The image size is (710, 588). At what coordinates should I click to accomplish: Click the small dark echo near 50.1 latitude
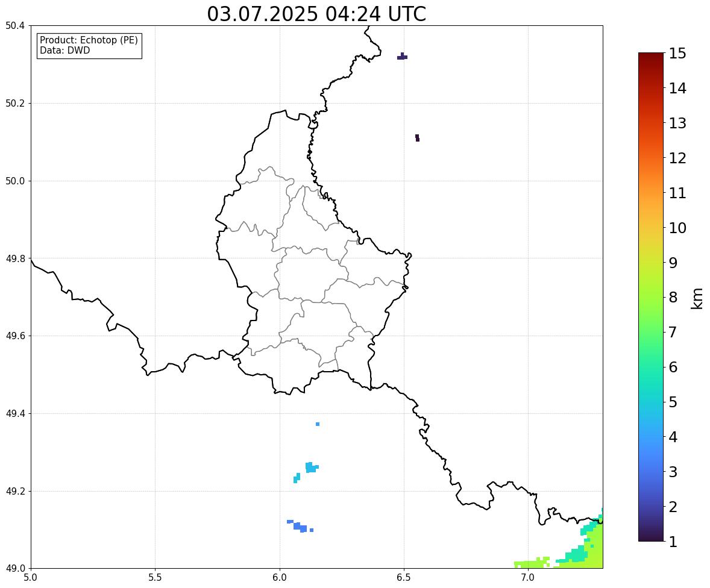coord(418,137)
